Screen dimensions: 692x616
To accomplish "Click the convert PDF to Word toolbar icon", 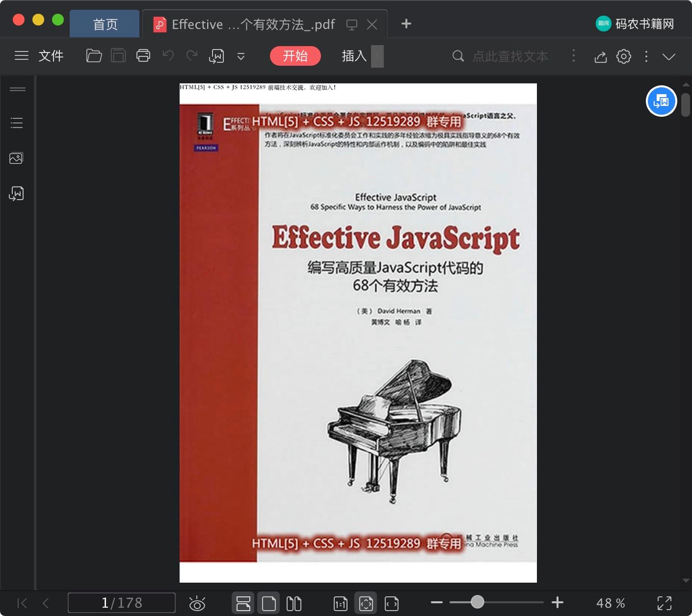I will 216,56.
